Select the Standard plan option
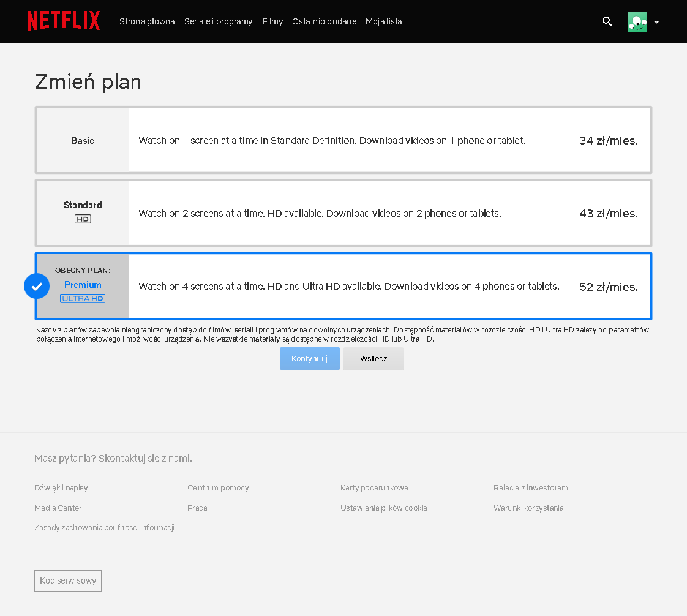Image resolution: width=687 pixels, height=616 pixels. (343, 213)
